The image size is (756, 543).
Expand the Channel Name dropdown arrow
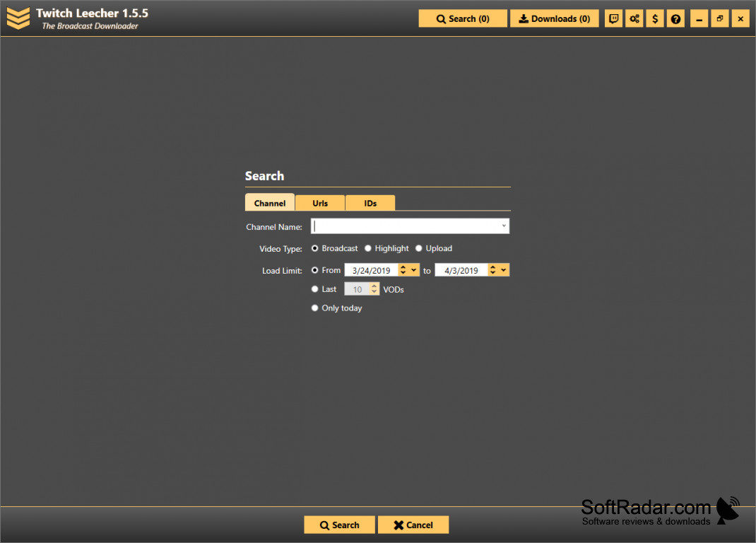[504, 226]
